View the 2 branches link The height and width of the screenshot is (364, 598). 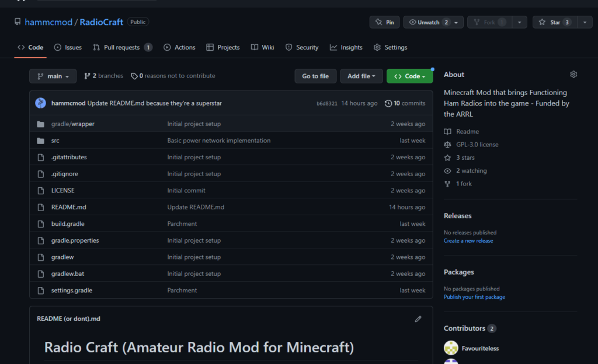(104, 76)
